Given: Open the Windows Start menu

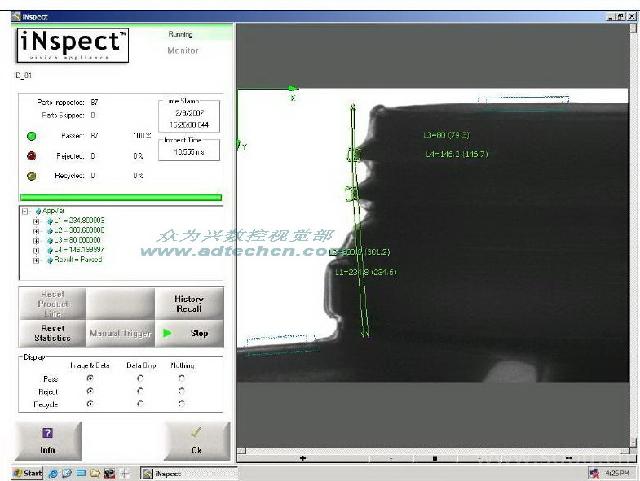Looking at the screenshot, I should tap(27, 473).
